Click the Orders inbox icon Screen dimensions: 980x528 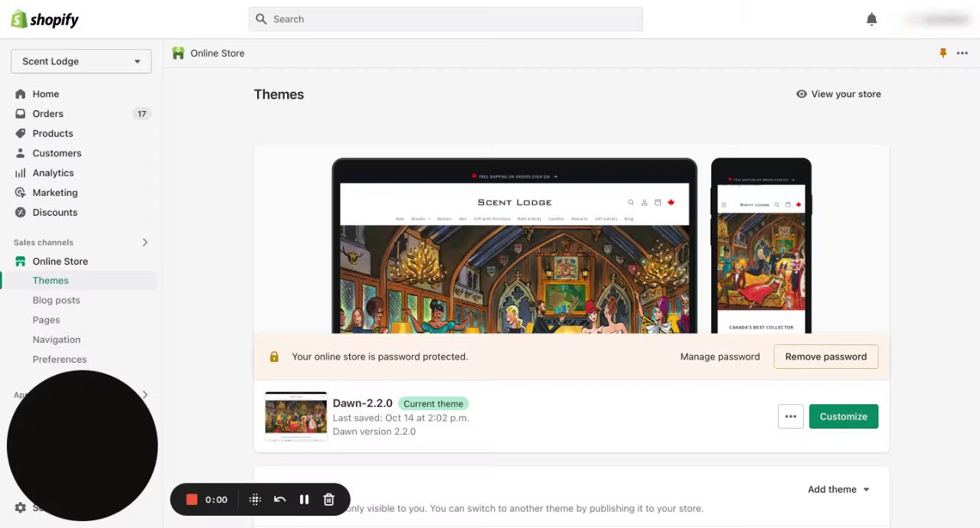coord(20,113)
